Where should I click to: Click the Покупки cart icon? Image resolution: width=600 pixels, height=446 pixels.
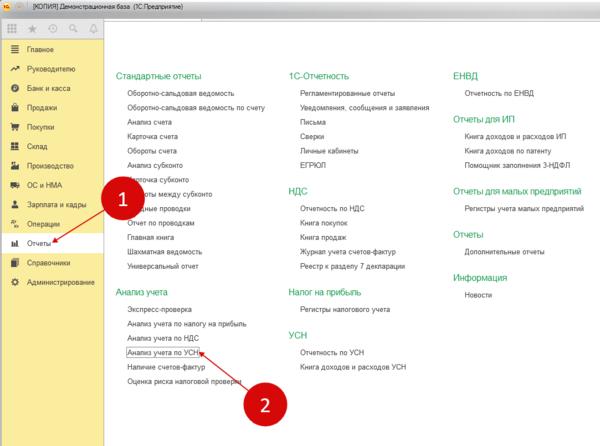pyautogui.click(x=15, y=127)
